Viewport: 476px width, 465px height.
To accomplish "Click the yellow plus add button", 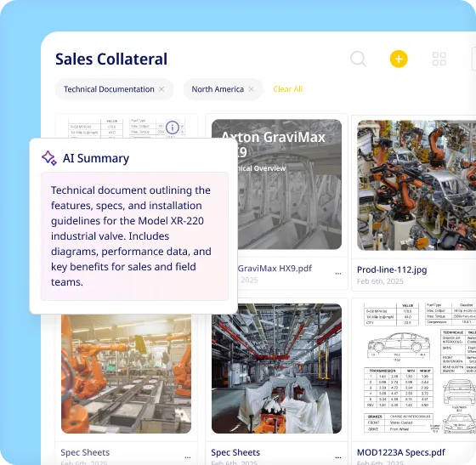I will [x=399, y=59].
